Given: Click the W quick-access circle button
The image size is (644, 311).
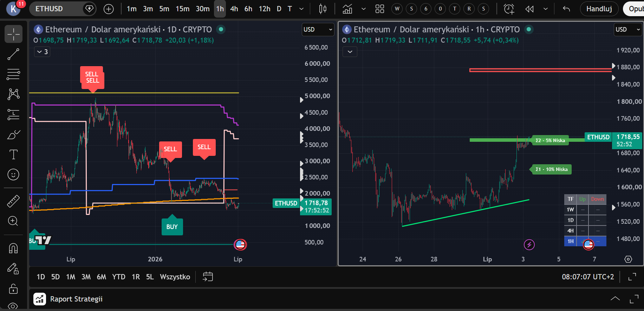Looking at the screenshot, I should (x=397, y=9).
